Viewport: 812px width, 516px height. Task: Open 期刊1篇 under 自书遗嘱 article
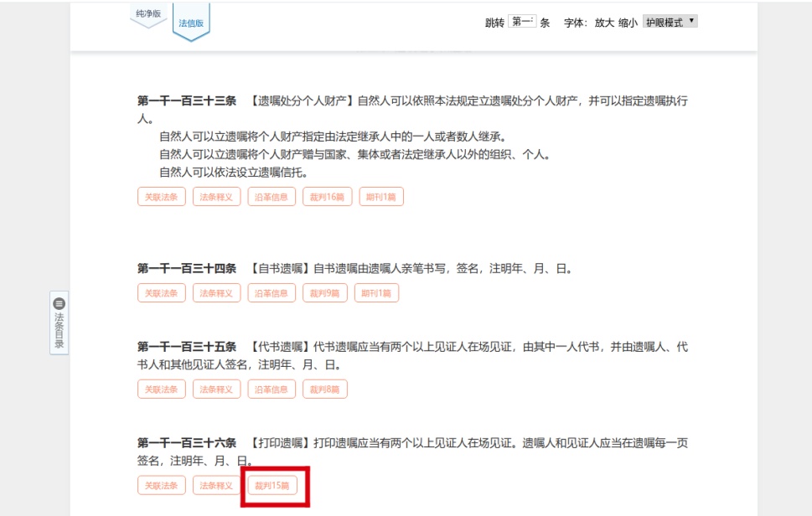point(376,293)
